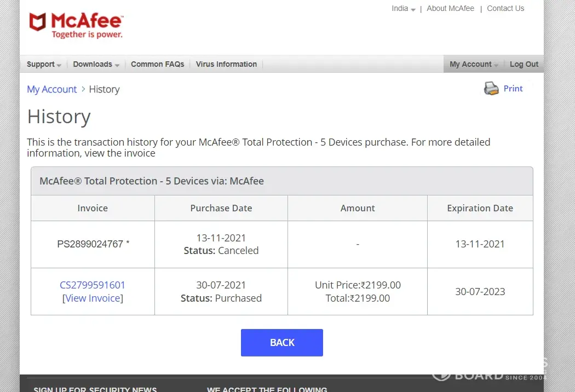Viewport: 575px width, 392px height.
Task: Click the Print link
Action: tap(513, 89)
